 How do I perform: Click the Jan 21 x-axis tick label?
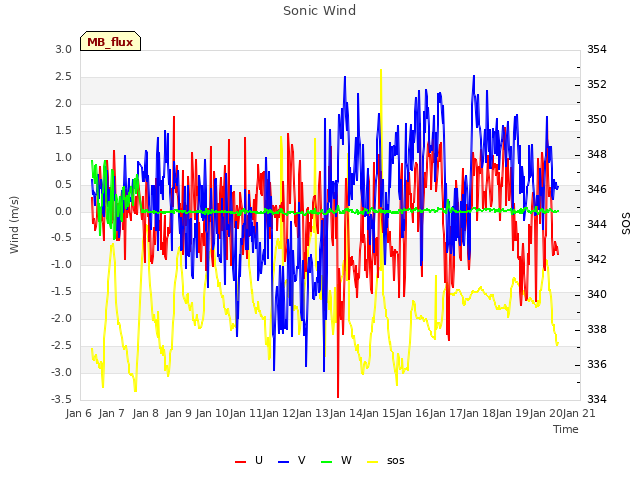click(x=579, y=413)
